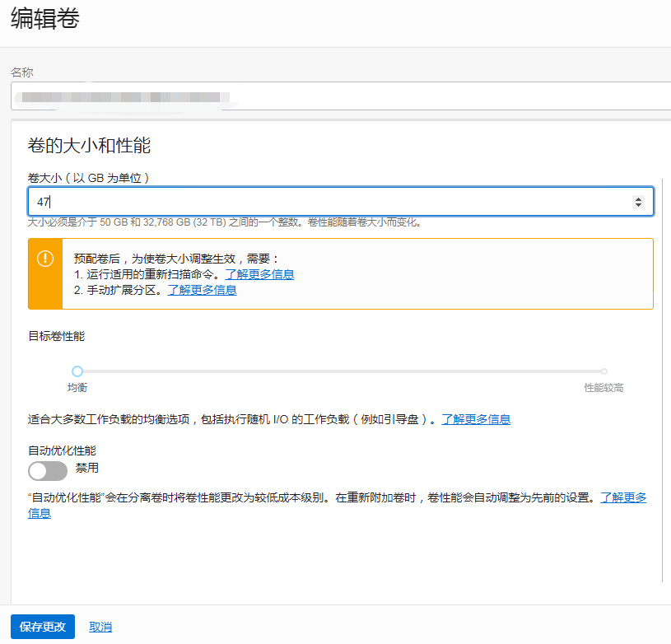
Task: Click the 均衡 slider handle
Action: (77, 371)
